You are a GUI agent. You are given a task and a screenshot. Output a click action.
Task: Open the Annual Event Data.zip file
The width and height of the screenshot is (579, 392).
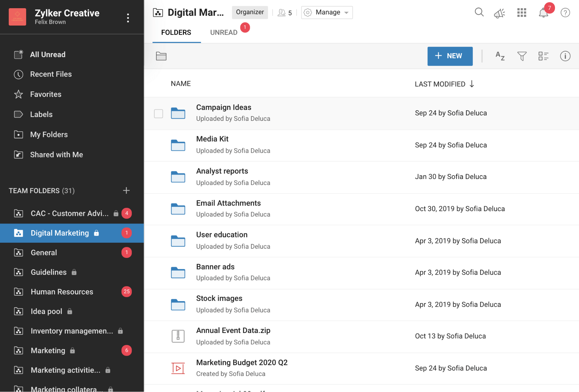(x=233, y=330)
